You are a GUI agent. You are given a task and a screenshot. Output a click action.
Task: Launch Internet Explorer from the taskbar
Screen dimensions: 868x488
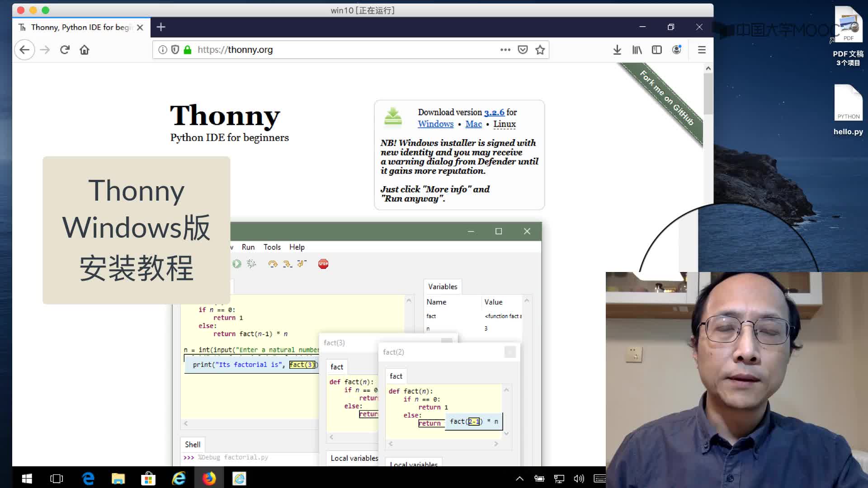[179, 479]
